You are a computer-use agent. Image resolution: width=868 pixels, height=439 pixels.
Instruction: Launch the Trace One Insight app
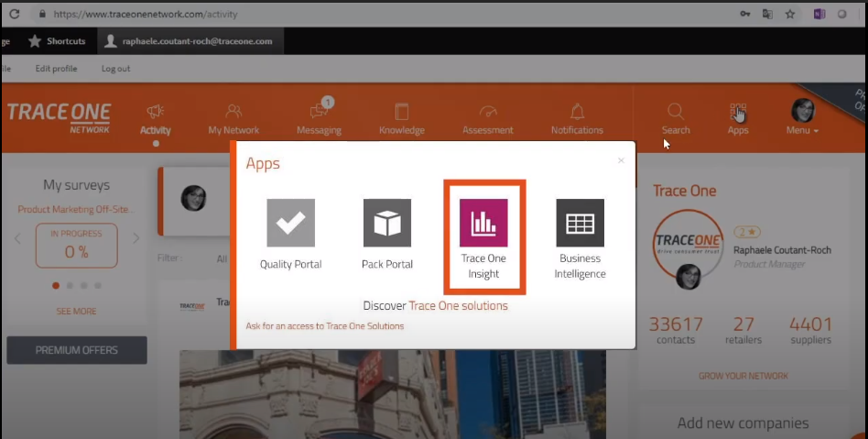coord(483,223)
